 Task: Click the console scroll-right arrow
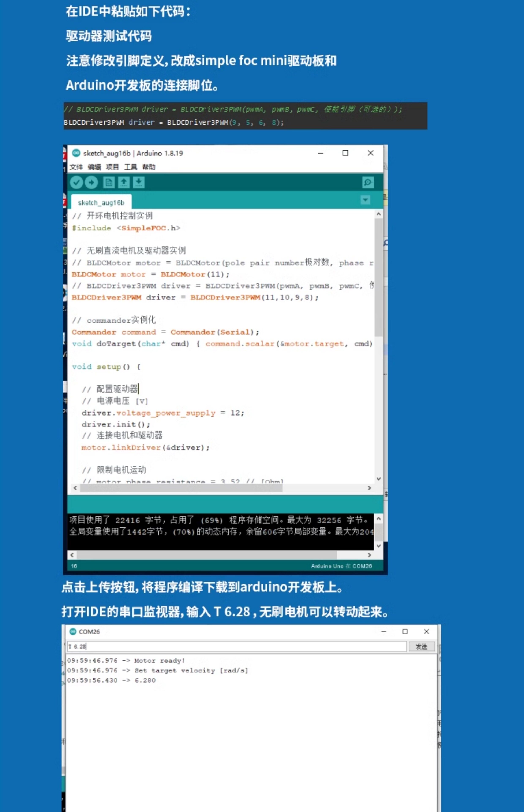tap(370, 555)
